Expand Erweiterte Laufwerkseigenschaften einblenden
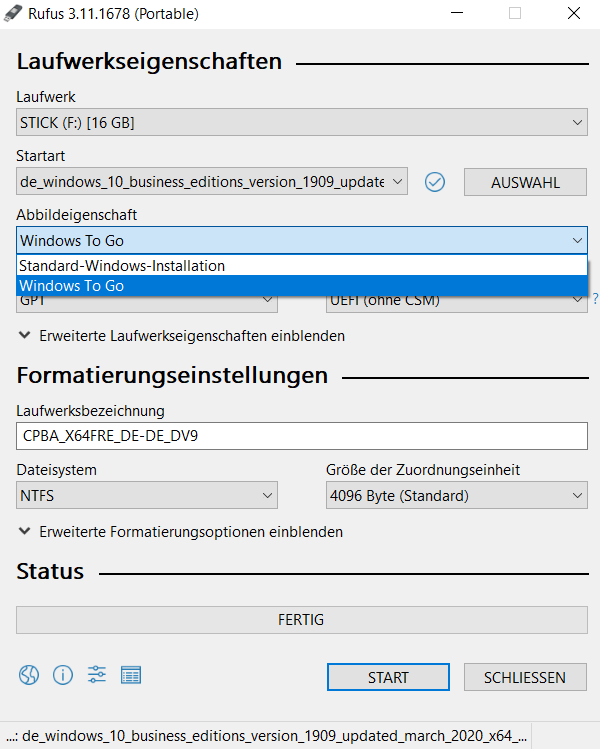The width and height of the screenshot is (600, 749). (x=182, y=336)
